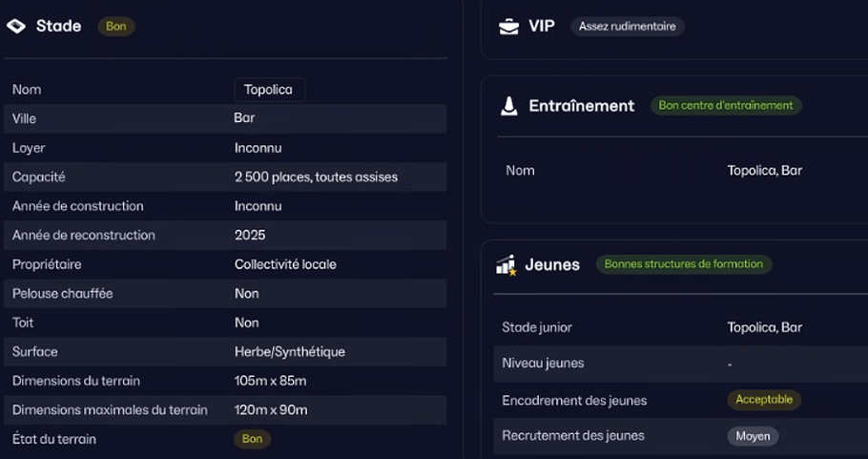Screen dimensions: 868x459
Task: Click the 'Bon' pitch condition badge
Action: click(253, 439)
